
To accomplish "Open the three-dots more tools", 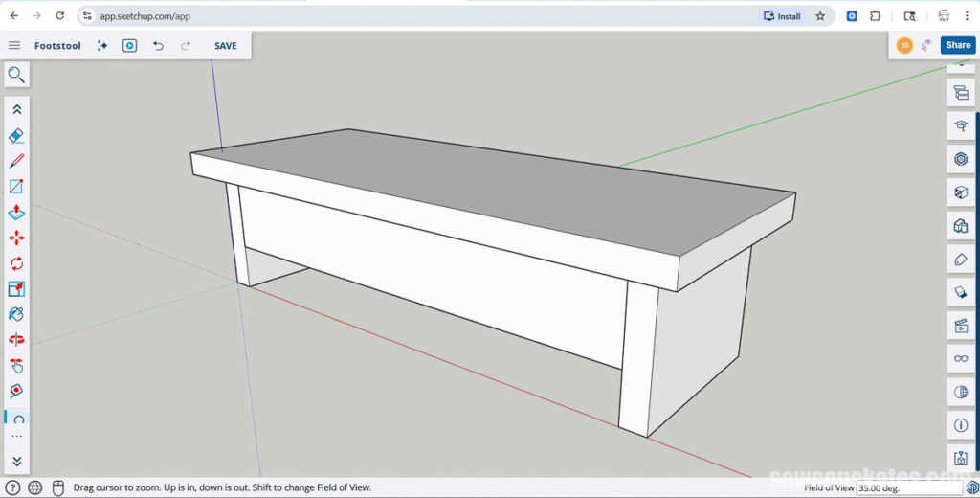I will [17, 436].
